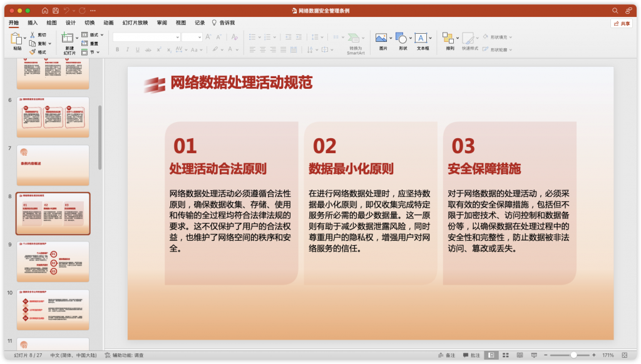Screen dimensions: 641x364
Task: Switch to slide sorter view in status bar
Action: 505,355
